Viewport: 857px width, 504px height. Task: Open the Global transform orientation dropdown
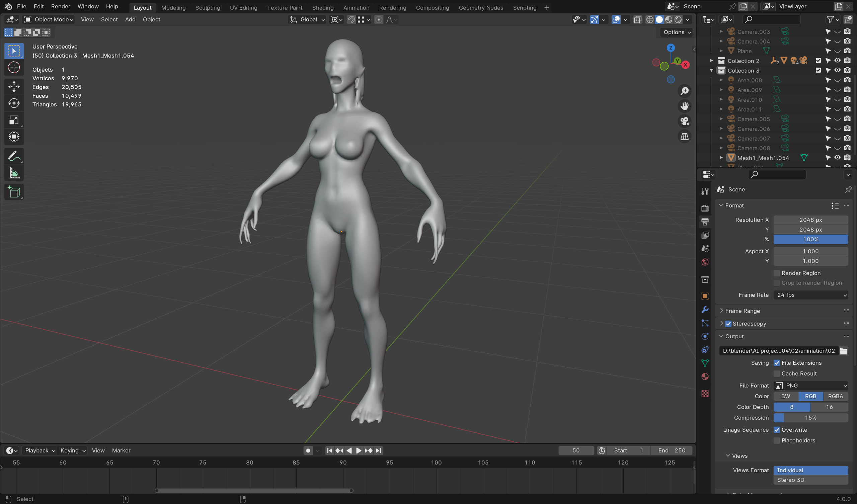coord(307,20)
